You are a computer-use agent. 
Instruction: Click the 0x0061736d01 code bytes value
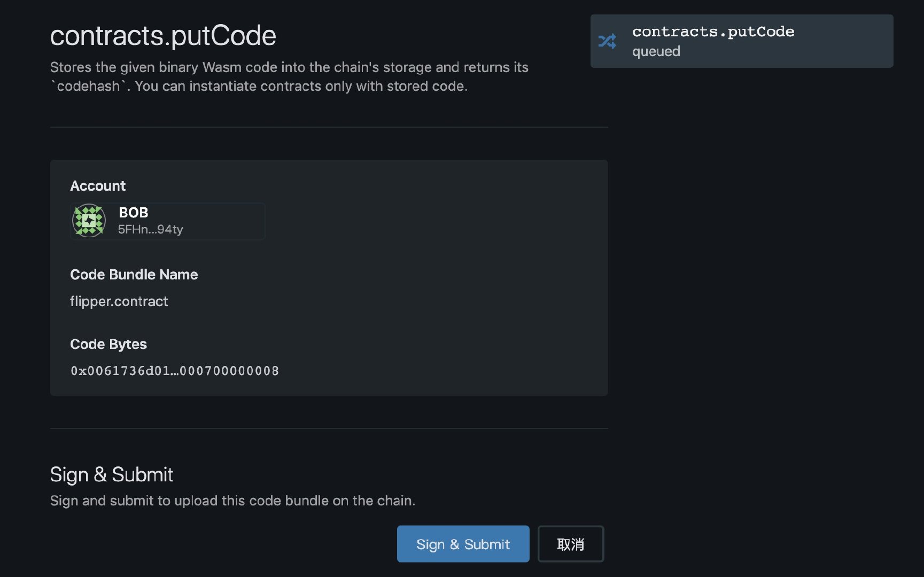pyautogui.click(x=174, y=371)
